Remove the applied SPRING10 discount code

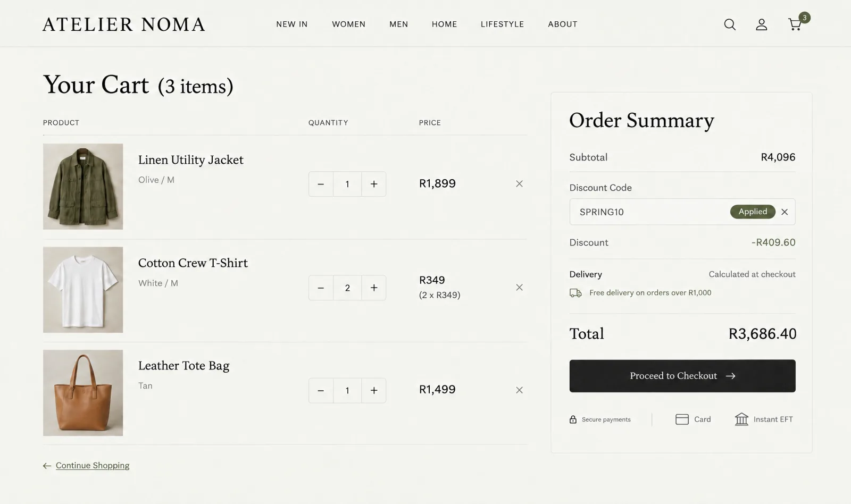(x=785, y=212)
